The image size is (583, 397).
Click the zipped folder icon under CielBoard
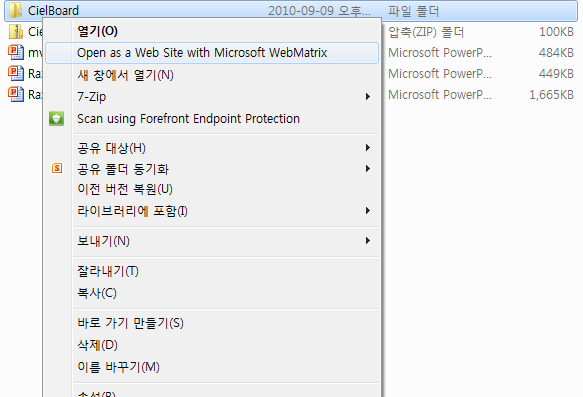click(x=16, y=32)
